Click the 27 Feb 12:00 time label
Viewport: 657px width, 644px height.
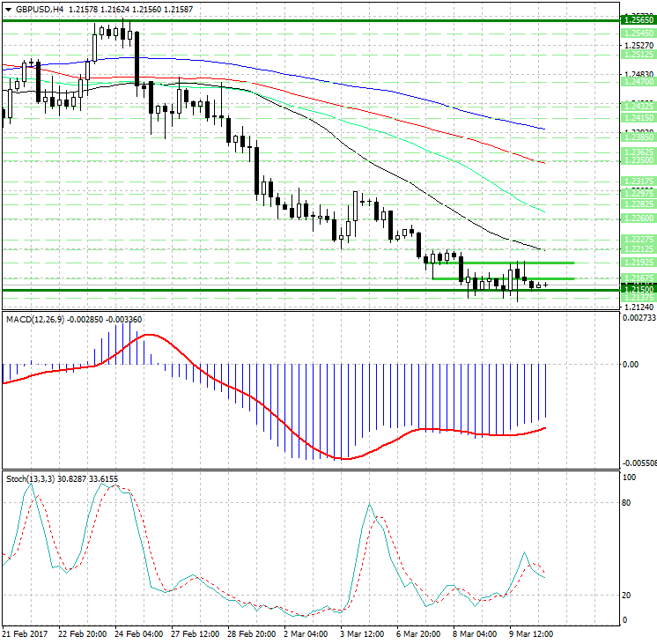coord(196,633)
